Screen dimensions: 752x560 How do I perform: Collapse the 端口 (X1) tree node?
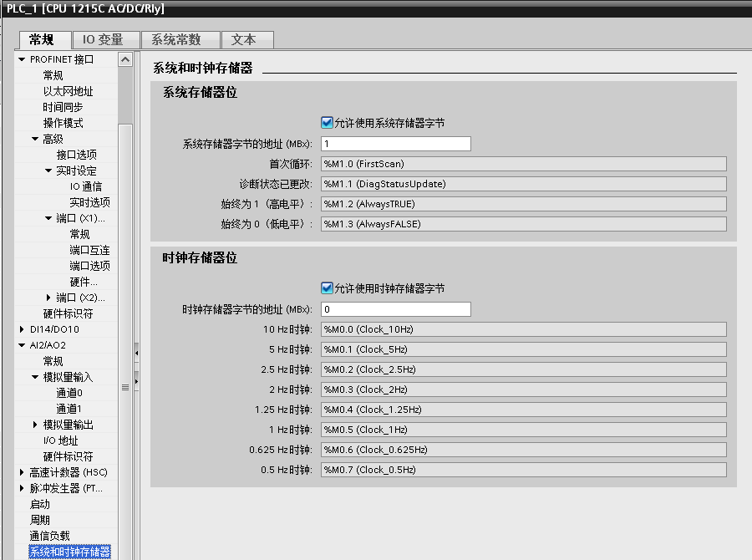[x=48, y=218]
